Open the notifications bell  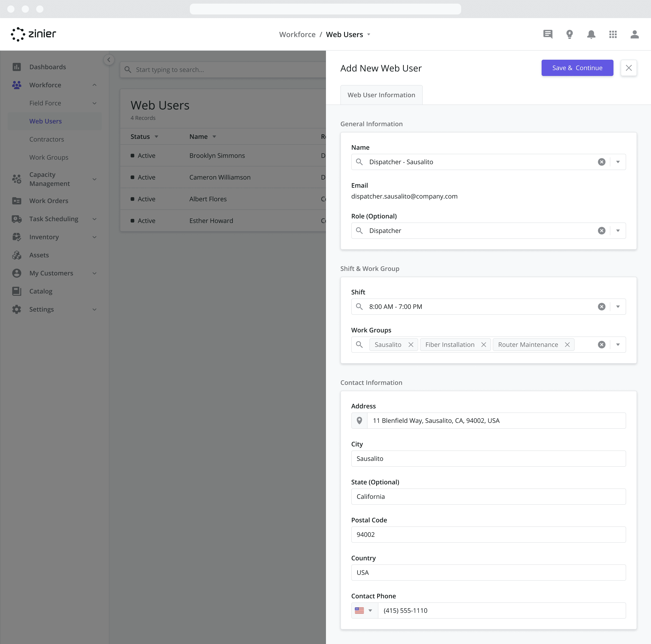(x=591, y=34)
